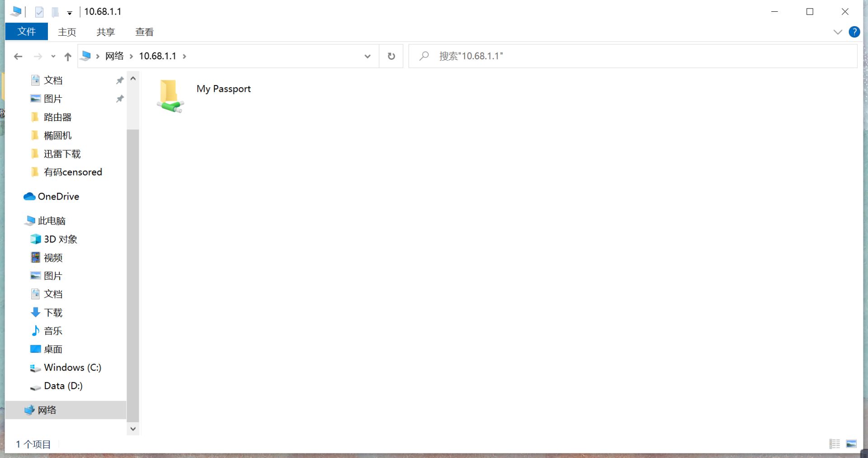Open the 路由器 folder in sidebar
Image resolution: width=868 pixels, height=458 pixels.
point(58,117)
